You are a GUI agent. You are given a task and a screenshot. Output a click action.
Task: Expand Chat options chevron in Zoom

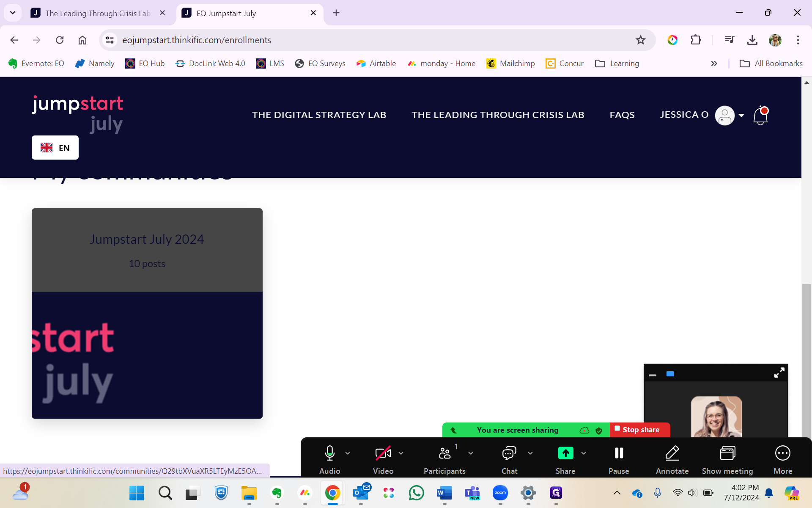[530, 453]
